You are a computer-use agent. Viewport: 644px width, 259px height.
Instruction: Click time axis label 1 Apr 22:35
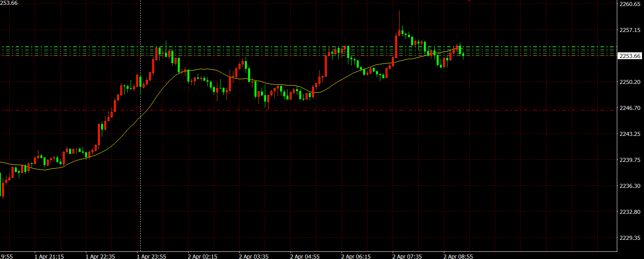pos(100,256)
